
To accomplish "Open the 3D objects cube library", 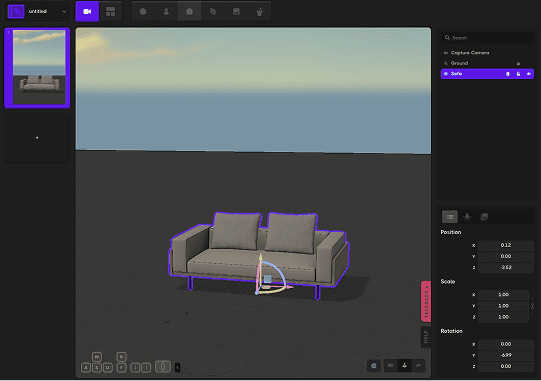I will pos(143,11).
